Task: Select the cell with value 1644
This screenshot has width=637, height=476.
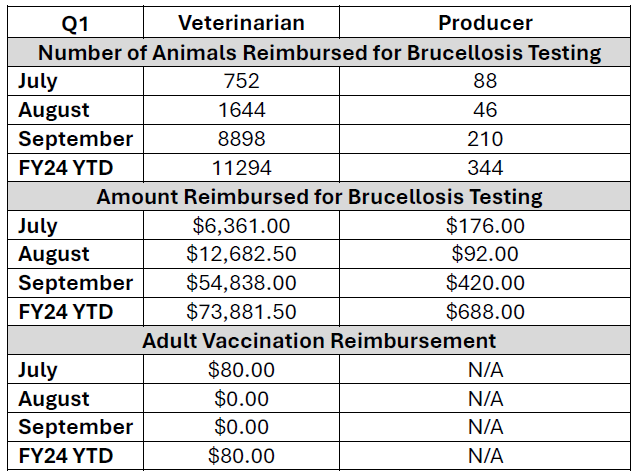Action: click(241, 110)
